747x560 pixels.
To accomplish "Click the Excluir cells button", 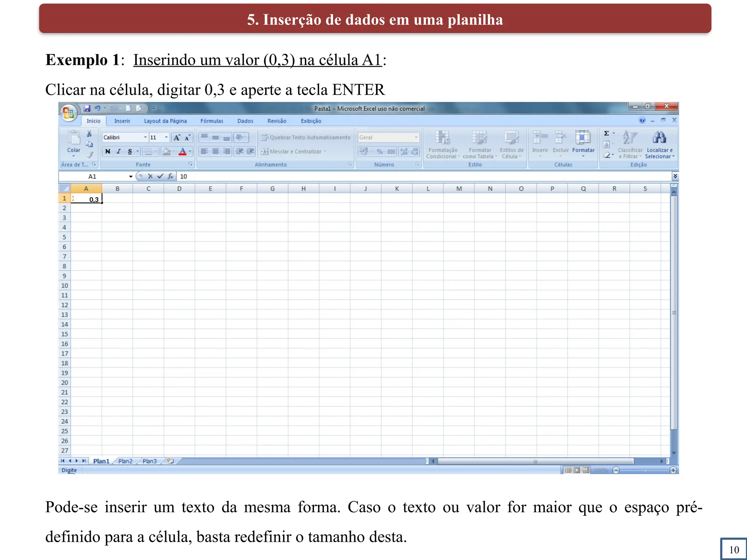I will pyautogui.click(x=561, y=144).
